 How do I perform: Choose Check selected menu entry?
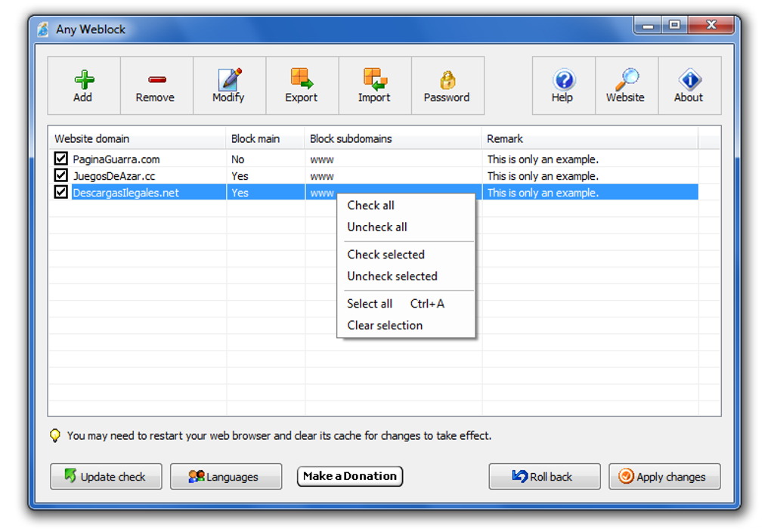click(406, 255)
